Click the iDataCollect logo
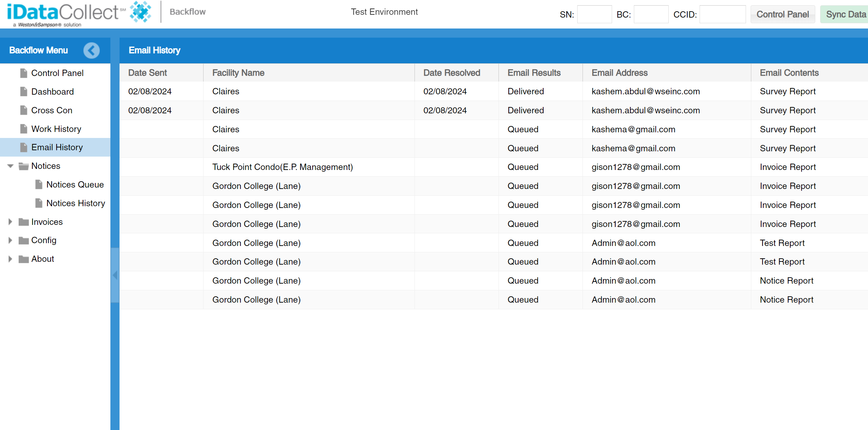 point(79,14)
